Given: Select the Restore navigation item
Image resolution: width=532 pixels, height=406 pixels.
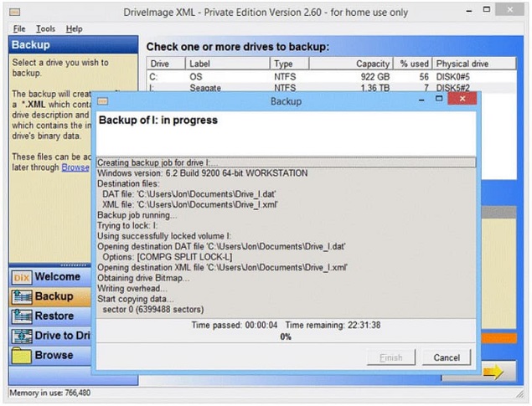Looking at the screenshot, I should (x=50, y=316).
